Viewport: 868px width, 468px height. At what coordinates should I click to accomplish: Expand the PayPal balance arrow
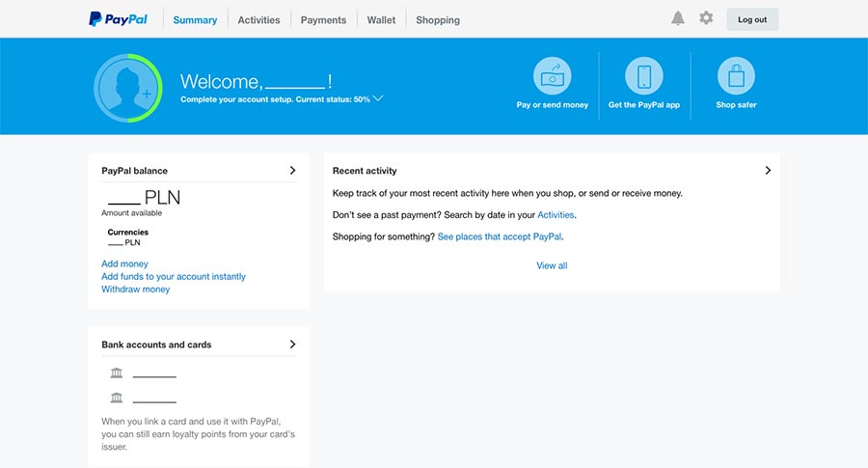292,171
